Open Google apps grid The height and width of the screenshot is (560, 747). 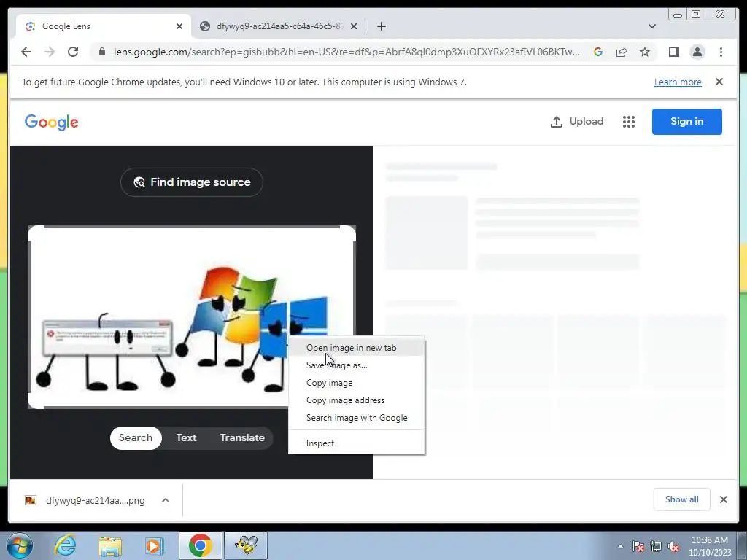pos(628,122)
